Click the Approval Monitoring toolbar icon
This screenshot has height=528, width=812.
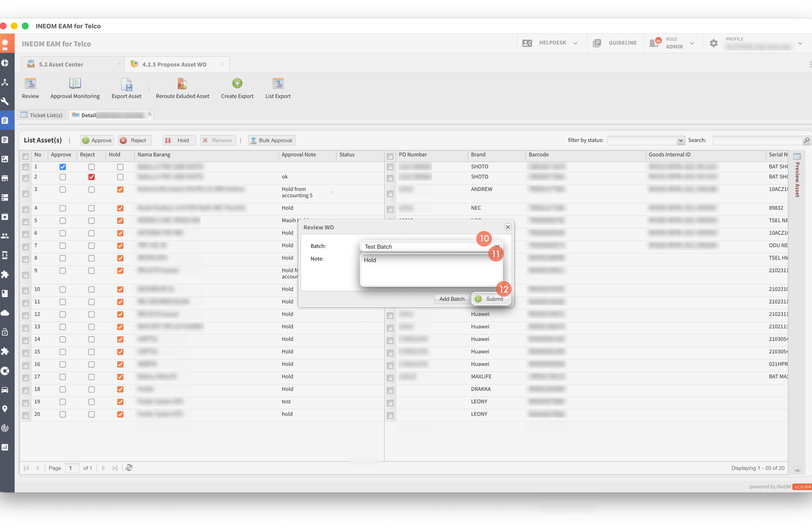click(x=75, y=84)
